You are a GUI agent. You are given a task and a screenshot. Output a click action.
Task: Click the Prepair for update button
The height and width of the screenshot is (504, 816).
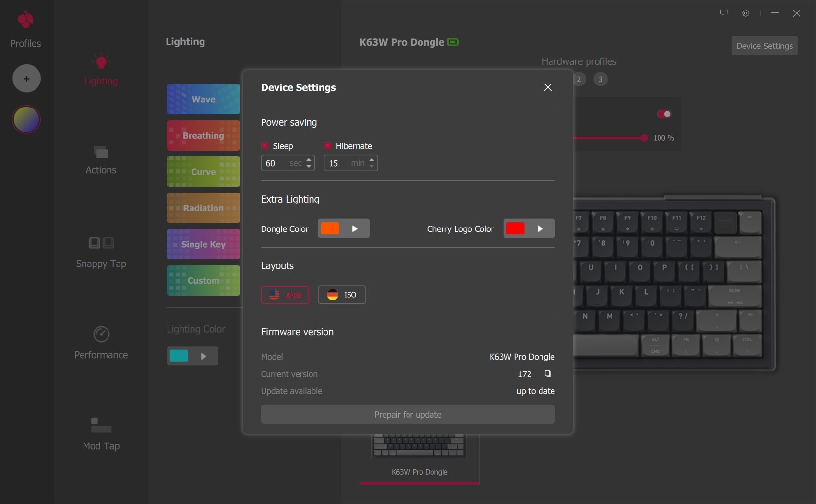[408, 414]
